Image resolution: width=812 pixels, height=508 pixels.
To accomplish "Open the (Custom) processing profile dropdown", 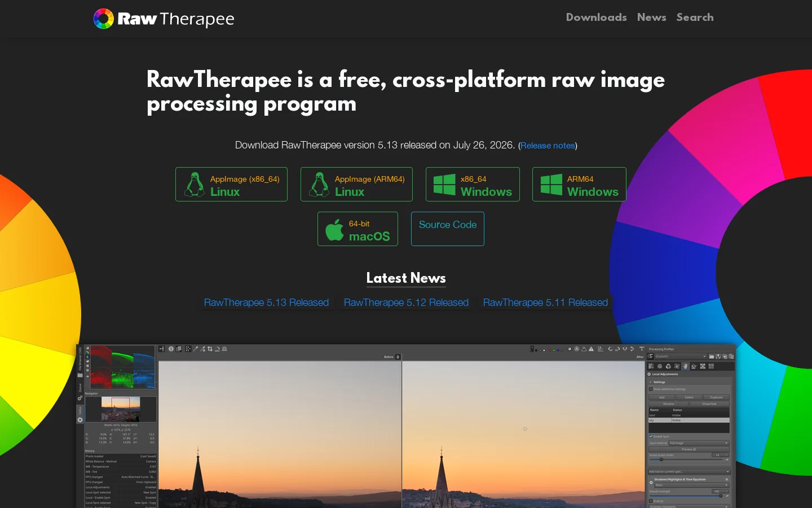I will (681, 357).
